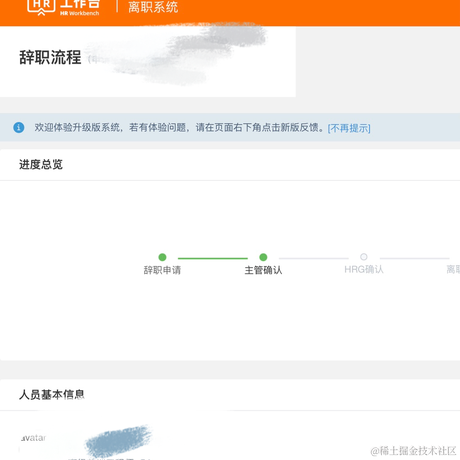
Task: Open the 离职系统 header title
Action: (153, 7)
